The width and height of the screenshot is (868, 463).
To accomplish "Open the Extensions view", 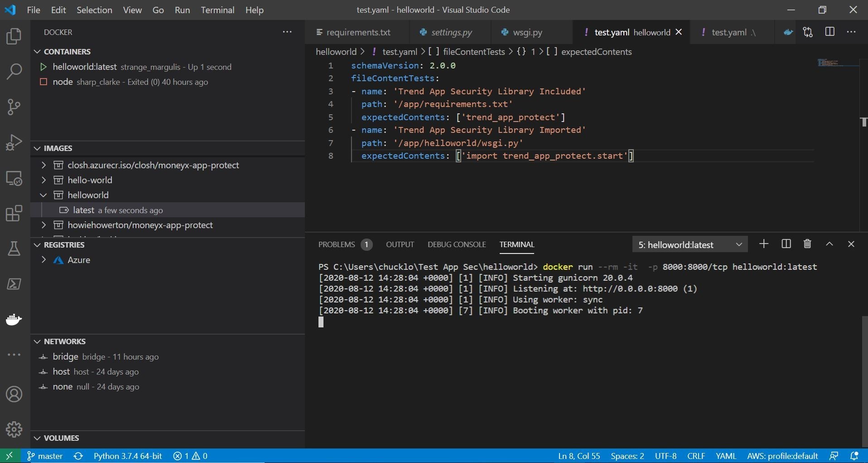I will [x=14, y=213].
